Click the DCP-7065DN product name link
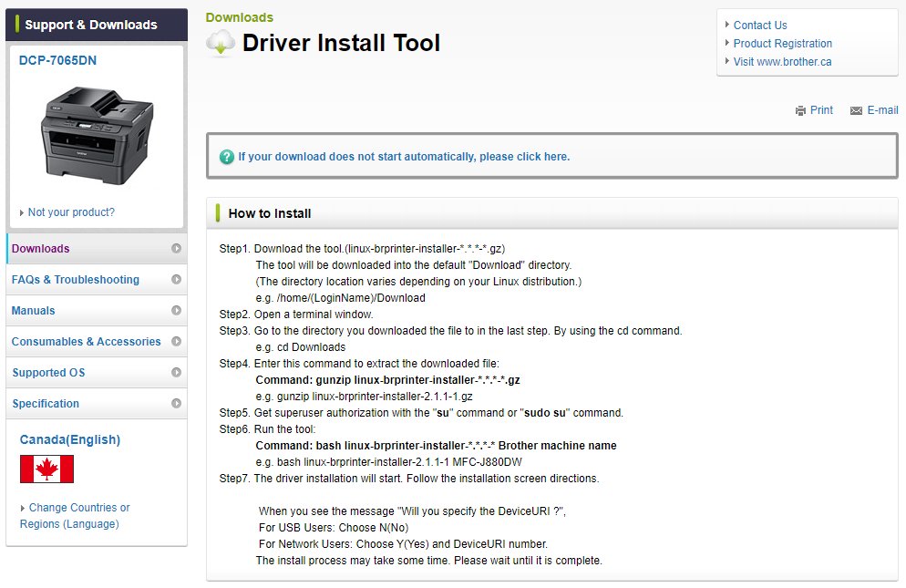The image size is (906, 588). click(x=57, y=61)
